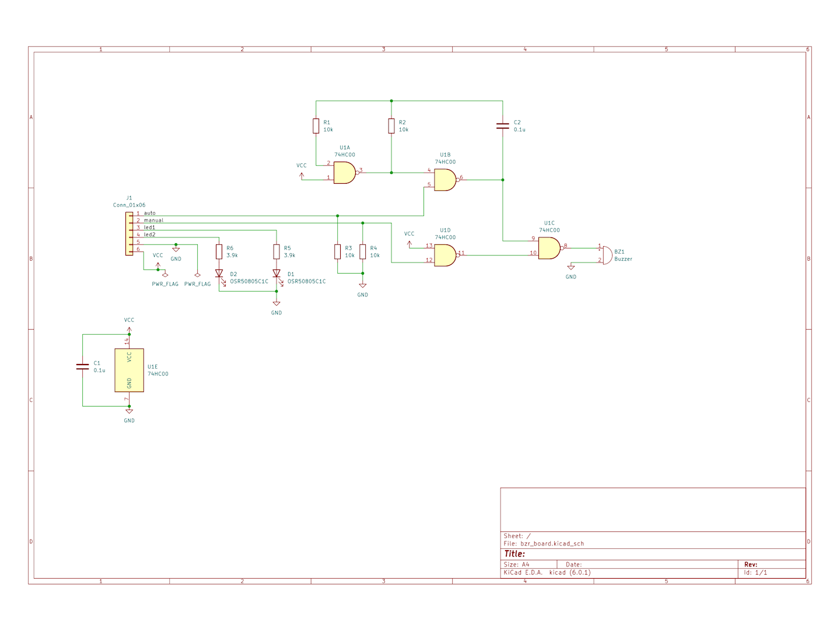The height and width of the screenshot is (630, 840).
Task: Click the bzr_board.kicad_sch file name text
Action: pyautogui.click(x=552, y=544)
